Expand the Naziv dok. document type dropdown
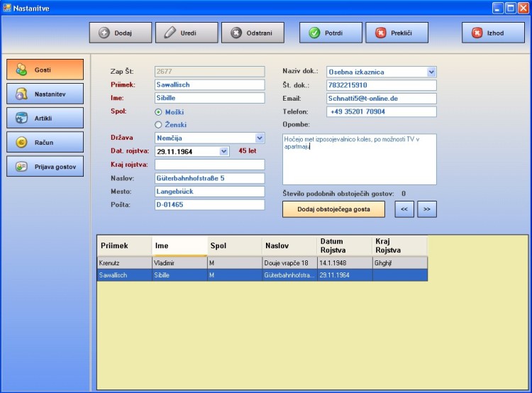Screen dimensions: 532x393 [431, 72]
